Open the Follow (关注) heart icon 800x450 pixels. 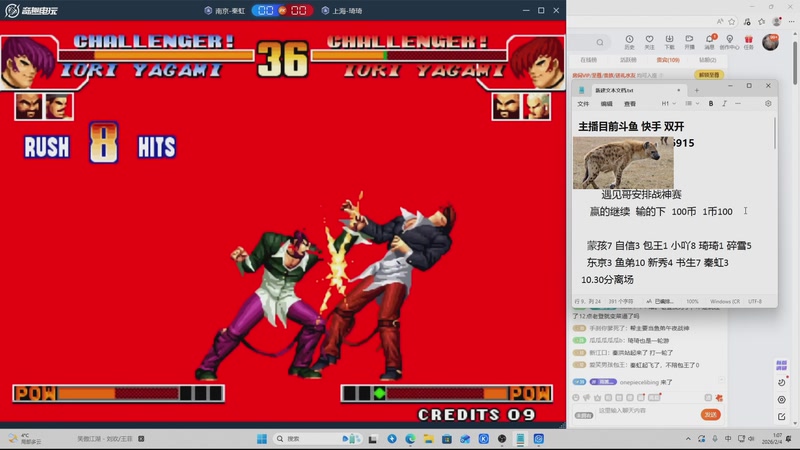coord(649,42)
